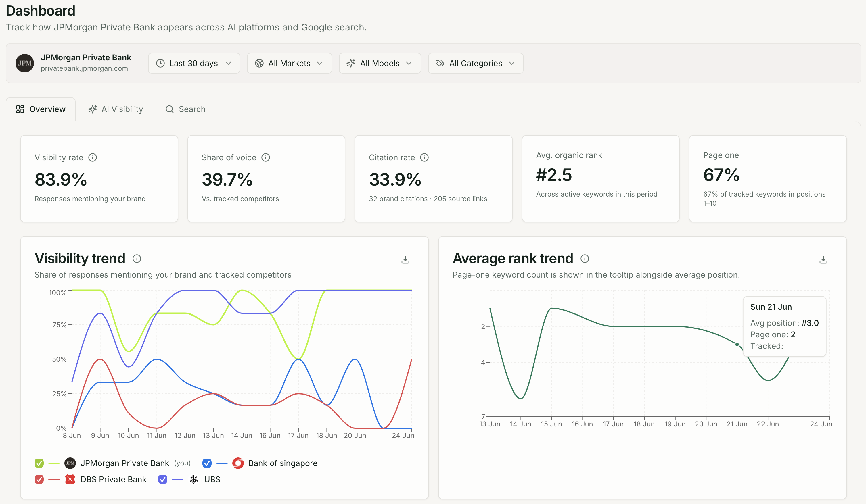Click the DBS Private Bank legend label
The width and height of the screenshot is (866, 504).
pos(113,479)
